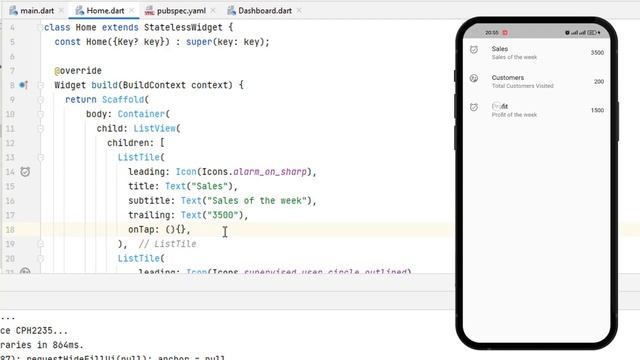
Task: Click the Home.dart file icon
Action: click(80, 11)
